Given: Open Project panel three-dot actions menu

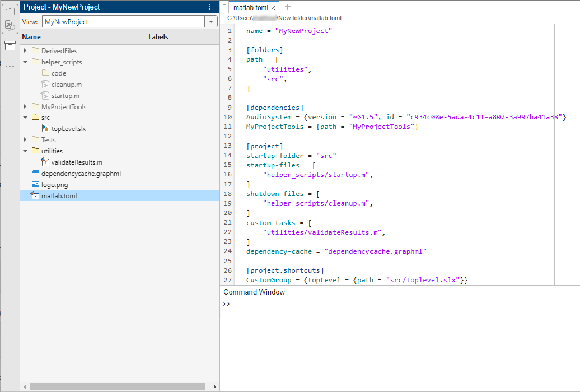Looking at the screenshot, I should coord(209,7).
